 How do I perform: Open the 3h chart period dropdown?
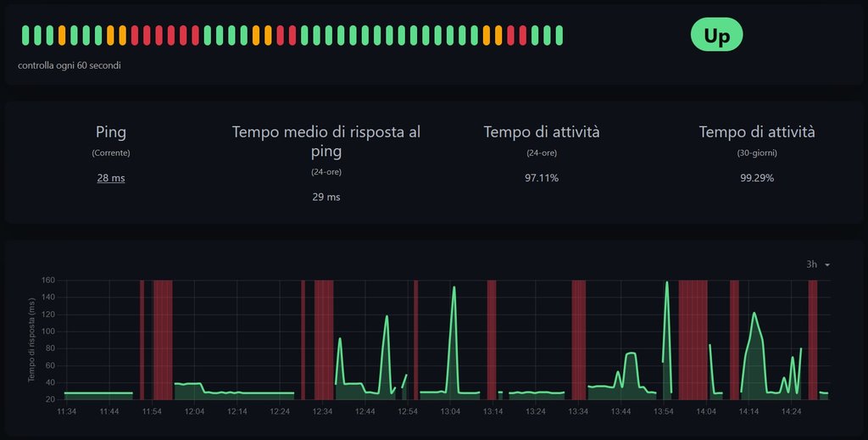pos(817,265)
